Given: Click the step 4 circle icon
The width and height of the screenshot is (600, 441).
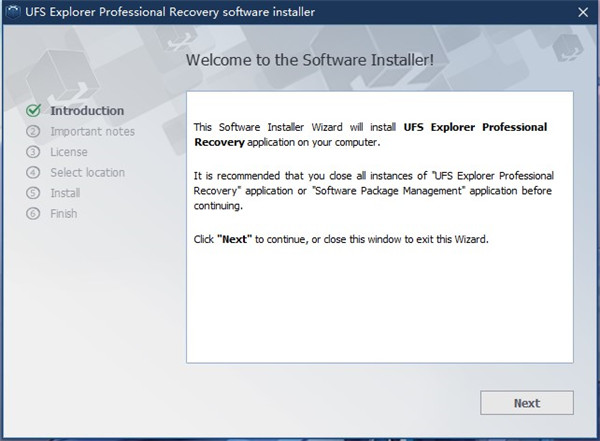Looking at the screenshot, I should [x=33, y=172].
